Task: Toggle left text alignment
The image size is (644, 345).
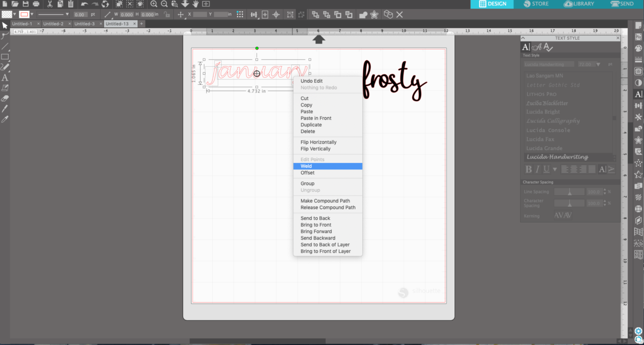Action: (565, 169)
